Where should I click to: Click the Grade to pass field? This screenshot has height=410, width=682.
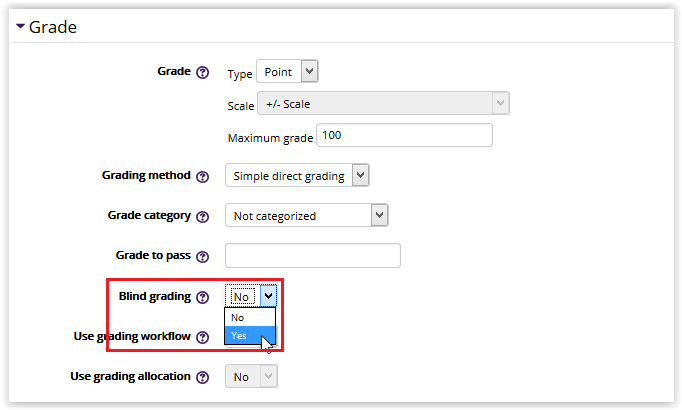[x=313, y=256]
